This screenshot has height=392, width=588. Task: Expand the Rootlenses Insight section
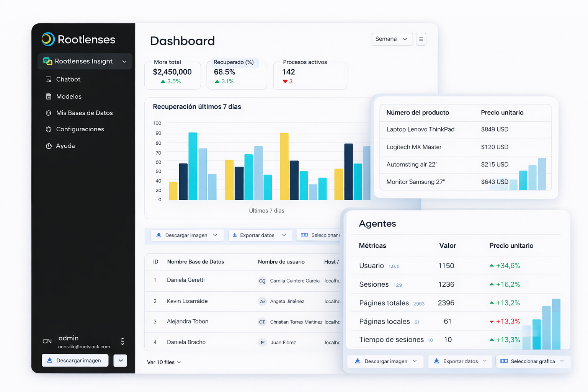124,61
